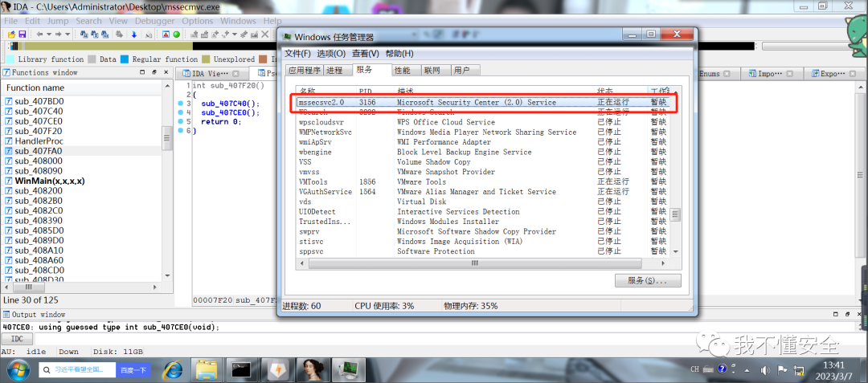Click the Open file icon in IDA toolbar
The image size is (868, 383).
(10, 35)
